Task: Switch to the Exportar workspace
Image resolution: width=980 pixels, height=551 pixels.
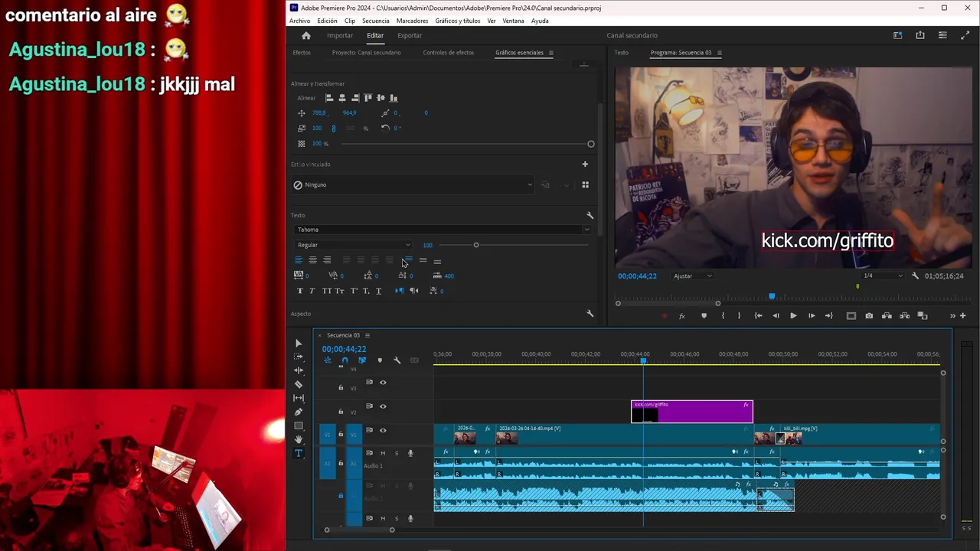Action: pyautogui.click(x=410, y=35)
